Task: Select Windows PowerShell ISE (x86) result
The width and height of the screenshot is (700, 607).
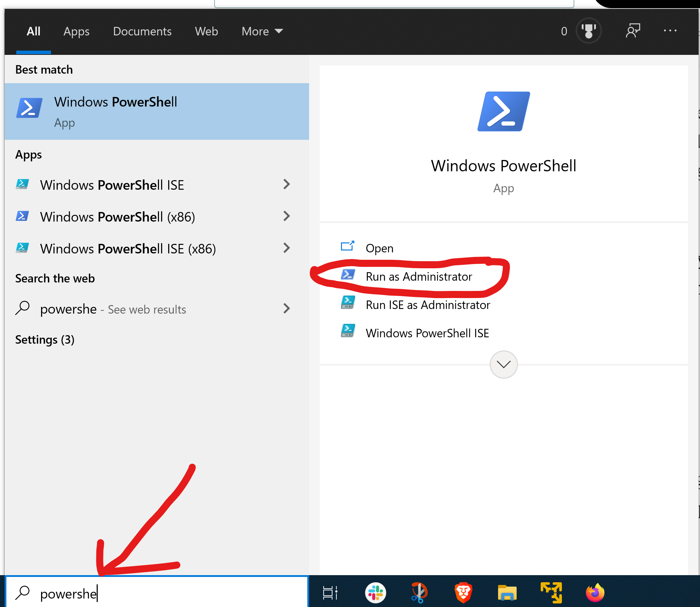Action: (156, 248)
